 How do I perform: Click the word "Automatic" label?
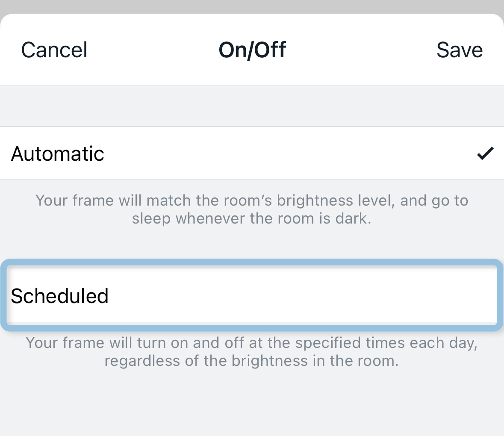pos(58,153)
